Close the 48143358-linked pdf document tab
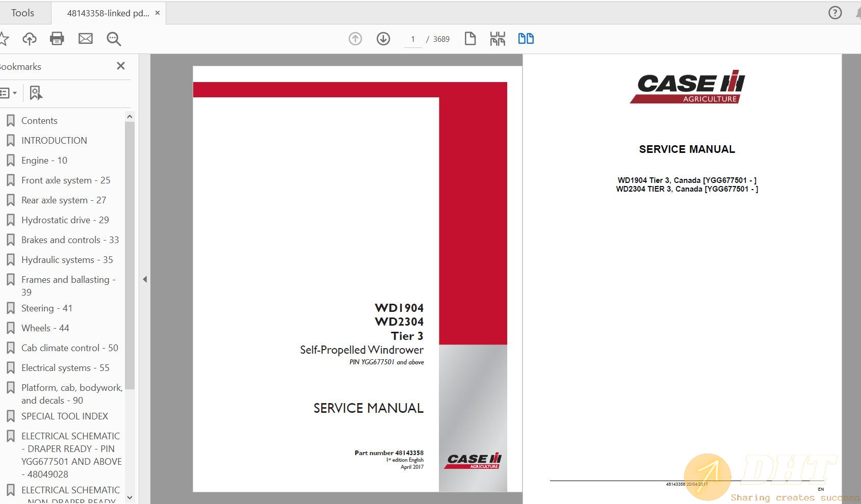The width and height of the screenshot is (861, 504). pos(158,13)
